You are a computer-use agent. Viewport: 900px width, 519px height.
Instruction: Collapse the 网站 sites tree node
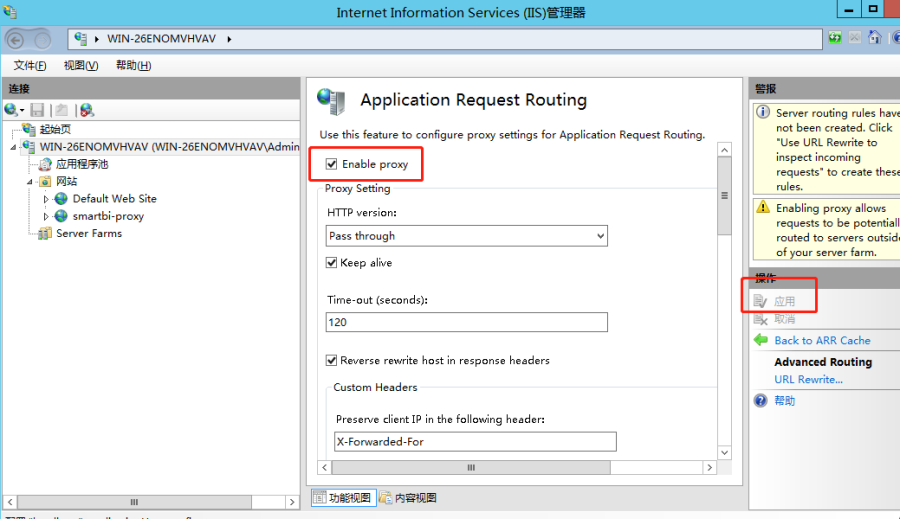(30, 182)
